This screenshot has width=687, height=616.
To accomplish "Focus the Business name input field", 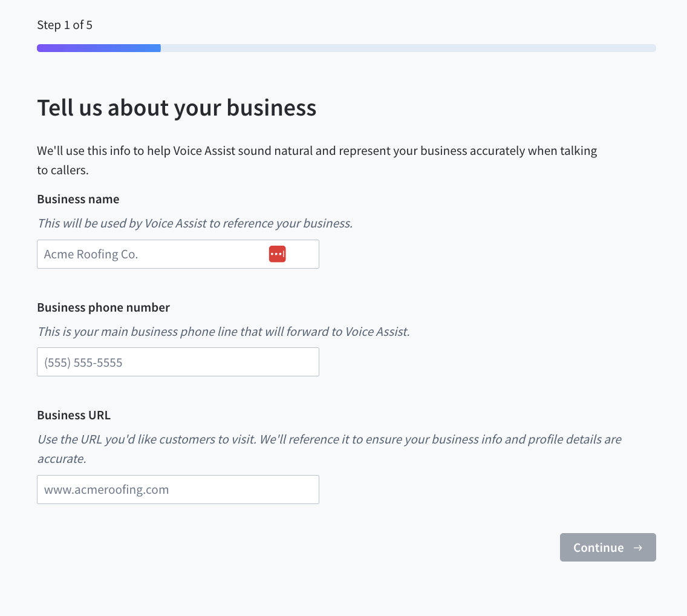I will click(x=151, y=255).
